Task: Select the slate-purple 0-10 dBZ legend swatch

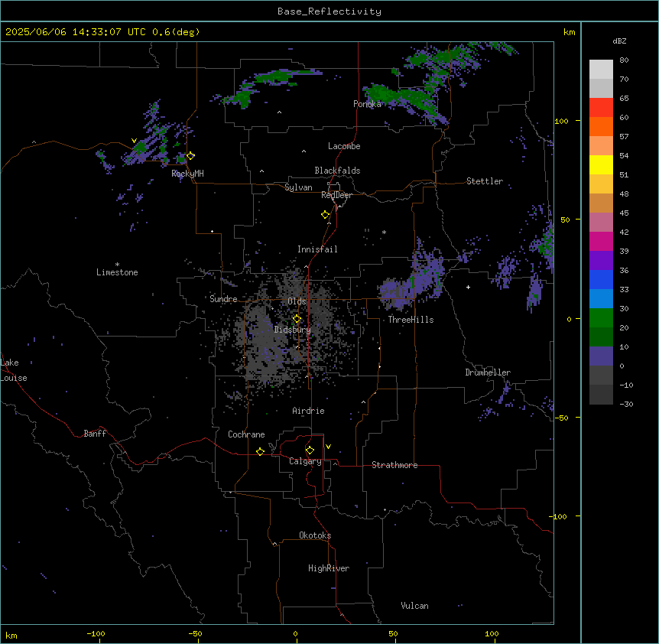Action: point(601,356)
